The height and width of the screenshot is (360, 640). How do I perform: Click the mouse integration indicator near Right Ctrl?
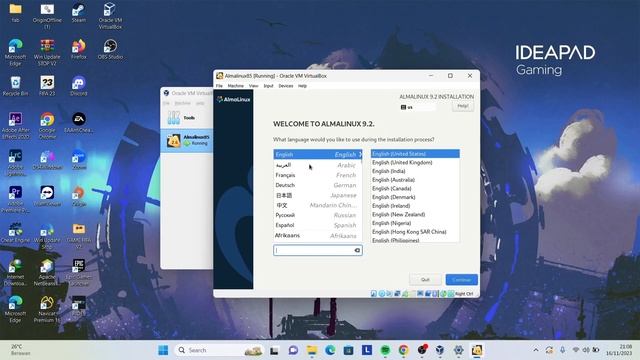pos(443,293)
